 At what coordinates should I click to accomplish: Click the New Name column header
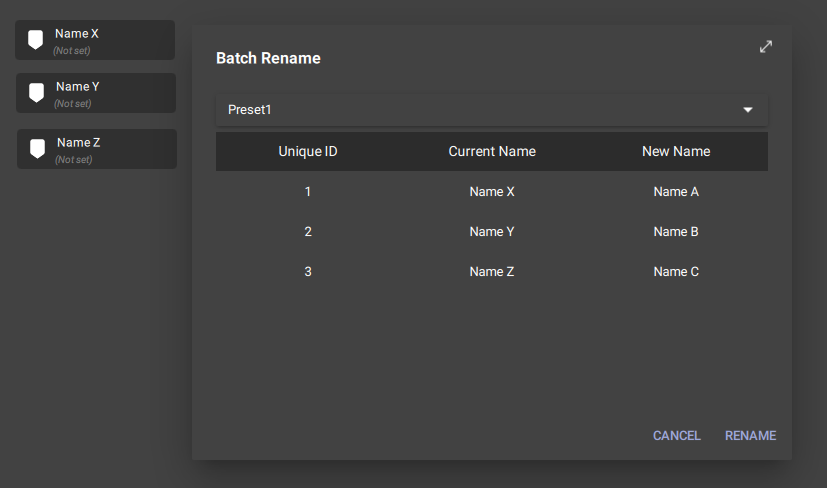click(676, 151)
